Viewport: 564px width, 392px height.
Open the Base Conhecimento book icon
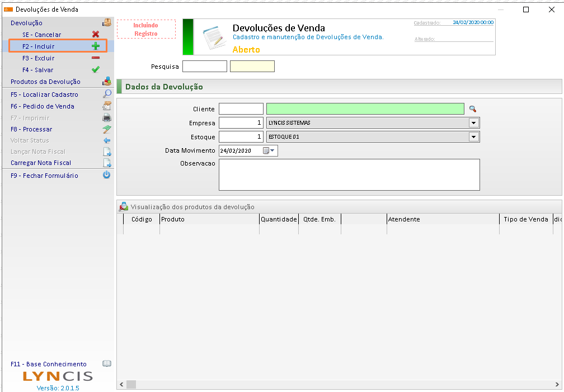click(107, 364)
